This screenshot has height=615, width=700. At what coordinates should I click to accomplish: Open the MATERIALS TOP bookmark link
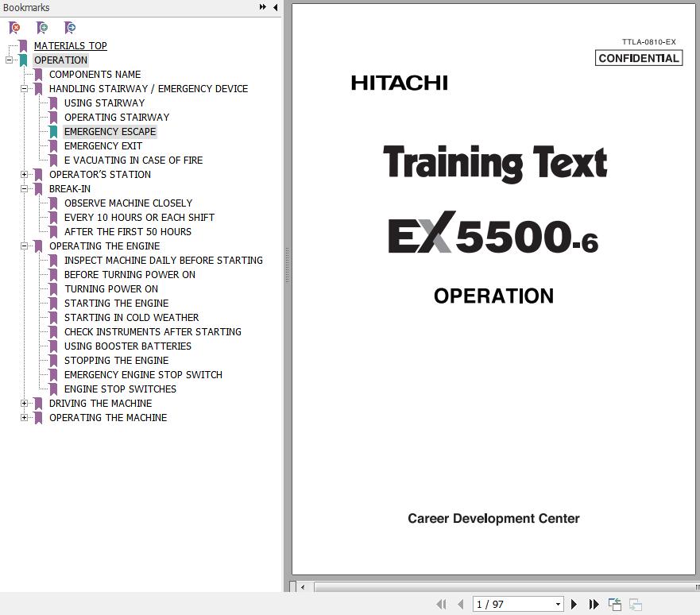click(x=71, y=45)
